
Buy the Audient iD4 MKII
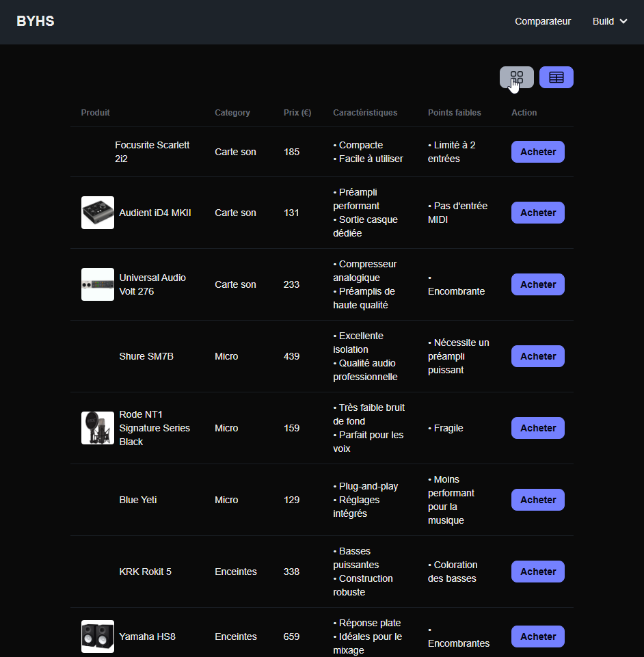pyautogui.click(x=537, y=213)
